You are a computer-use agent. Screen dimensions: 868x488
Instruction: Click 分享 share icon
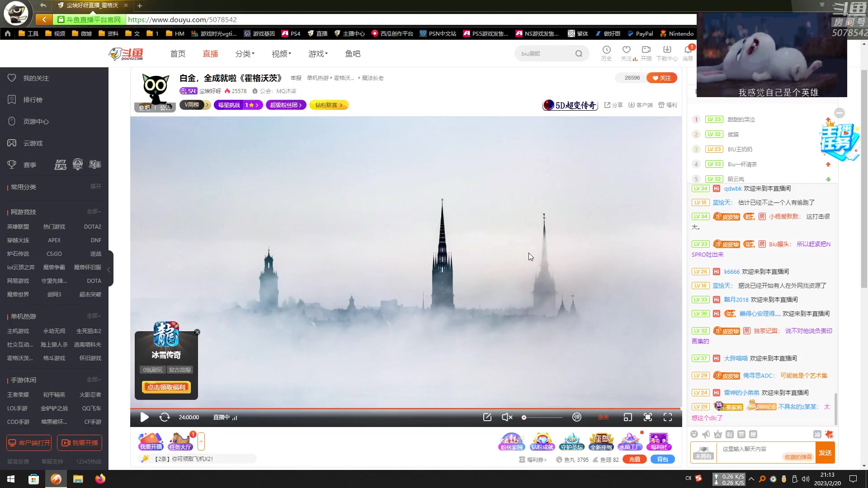tap(613, 105)
